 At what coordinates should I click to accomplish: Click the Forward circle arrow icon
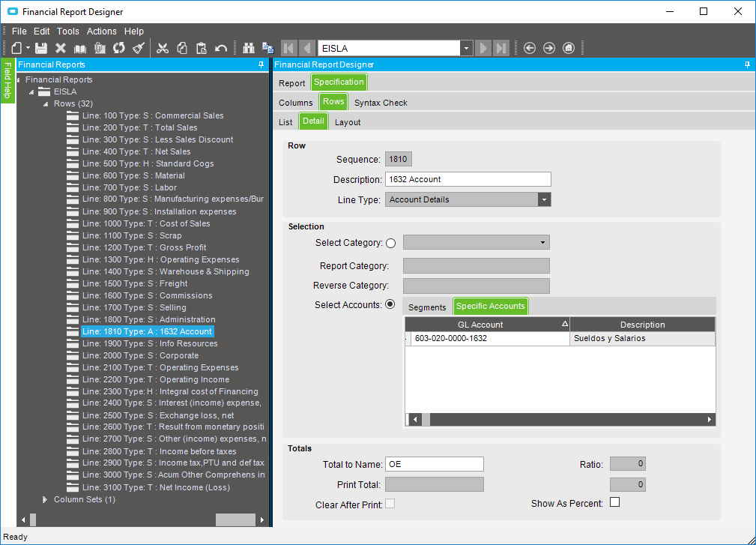pos(549,48)
